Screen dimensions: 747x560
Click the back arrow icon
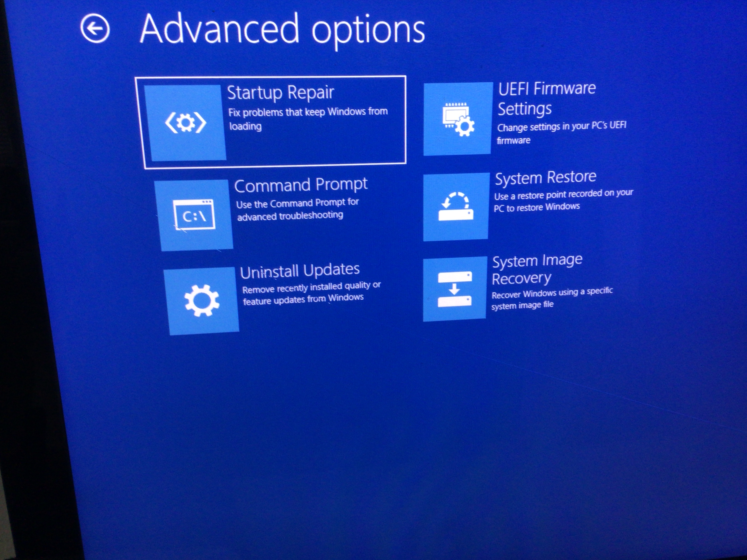coord(95,29)
